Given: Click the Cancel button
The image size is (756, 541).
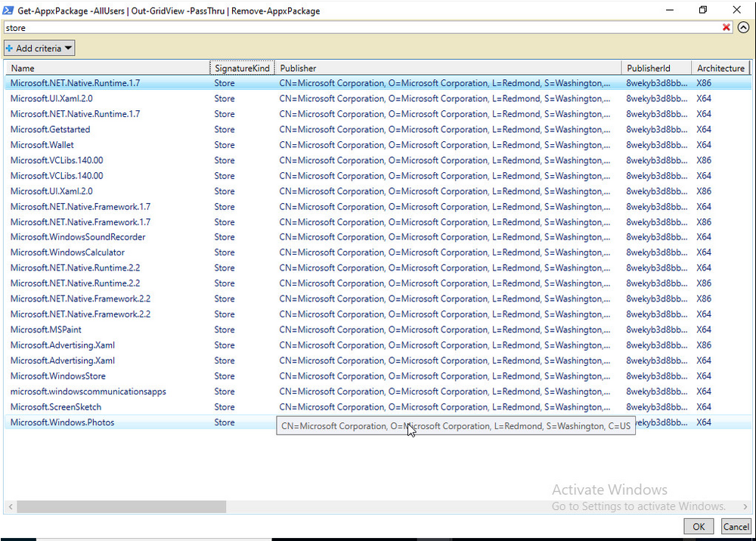Looking at the screenshot, I should (x=736, y=527).
